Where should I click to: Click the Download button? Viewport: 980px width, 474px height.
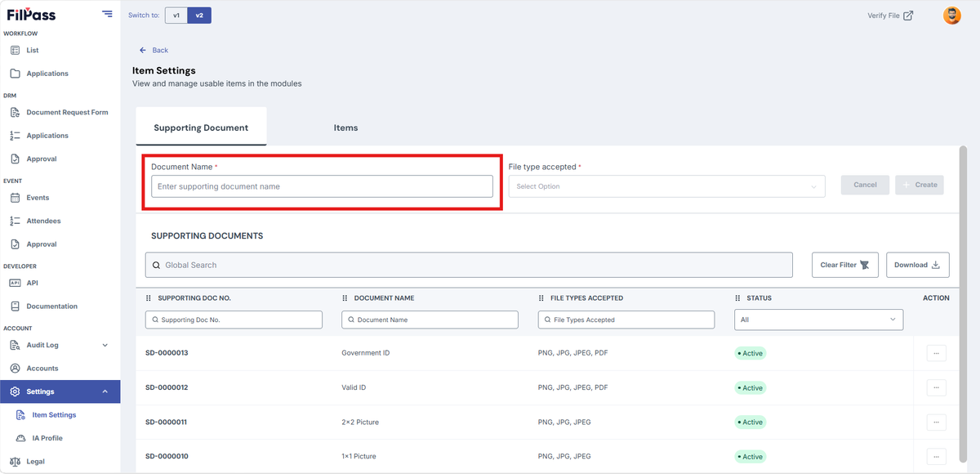[x=918, y=265]
